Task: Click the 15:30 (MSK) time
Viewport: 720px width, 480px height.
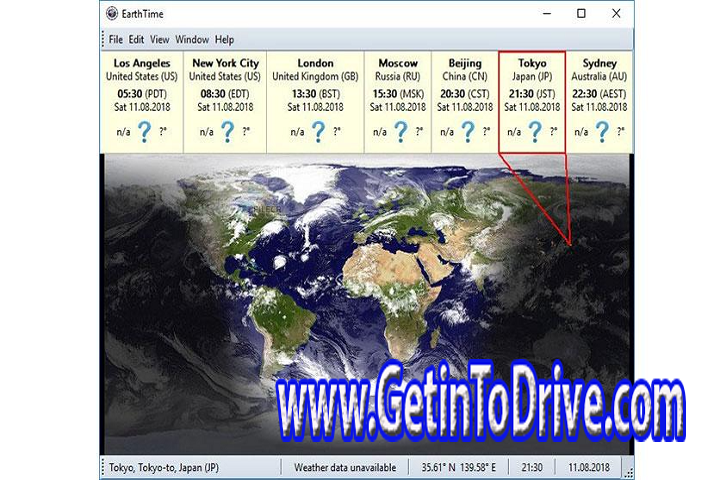Action: click(398, 94)
